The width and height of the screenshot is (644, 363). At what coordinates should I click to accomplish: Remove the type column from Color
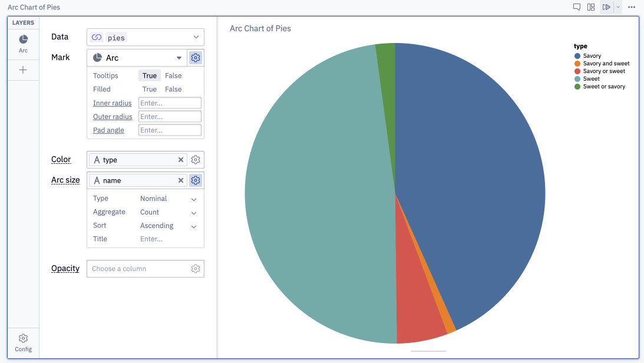181,160
